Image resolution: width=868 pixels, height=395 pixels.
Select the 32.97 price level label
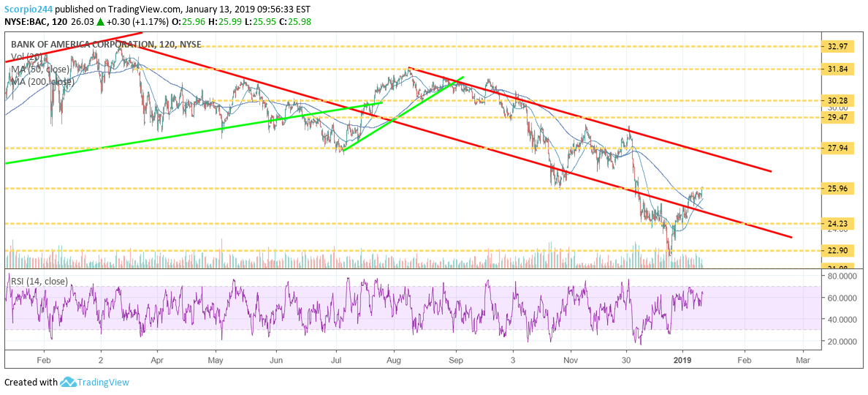pyautogui.click(x=838, y=47)
